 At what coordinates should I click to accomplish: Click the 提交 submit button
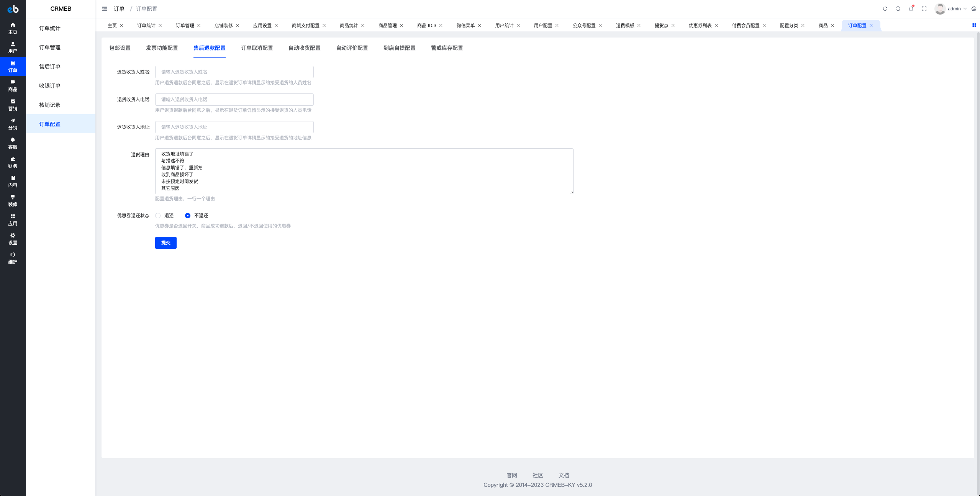click(x=166, y=243)
